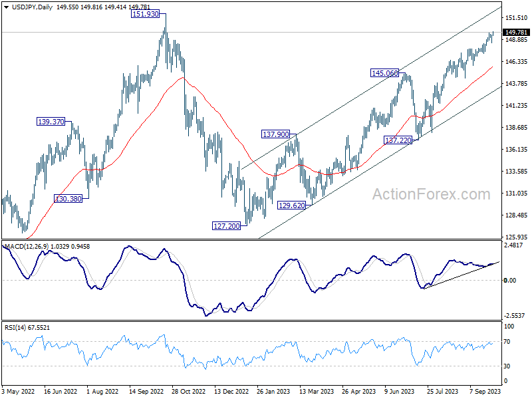The width and height of the screenshot is (532, 399).
Task: Click the 13 Dec 2022 date label
Action: 231,391
